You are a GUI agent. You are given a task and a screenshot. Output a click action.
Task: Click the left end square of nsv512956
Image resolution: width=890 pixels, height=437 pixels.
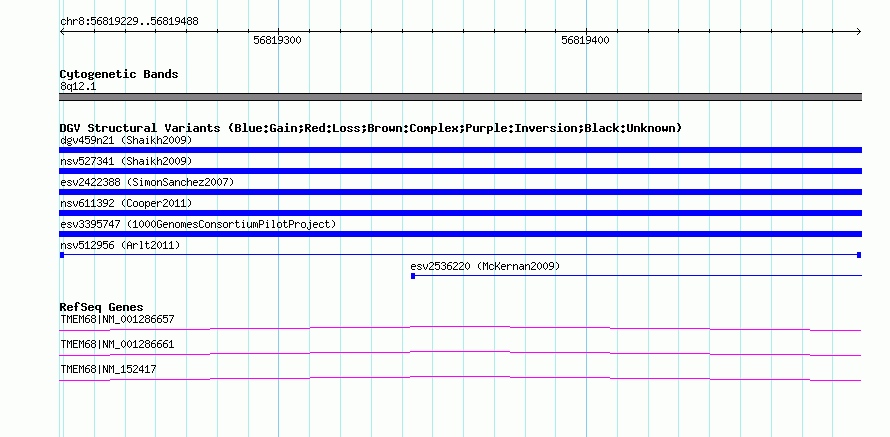[x=61, y=255]
